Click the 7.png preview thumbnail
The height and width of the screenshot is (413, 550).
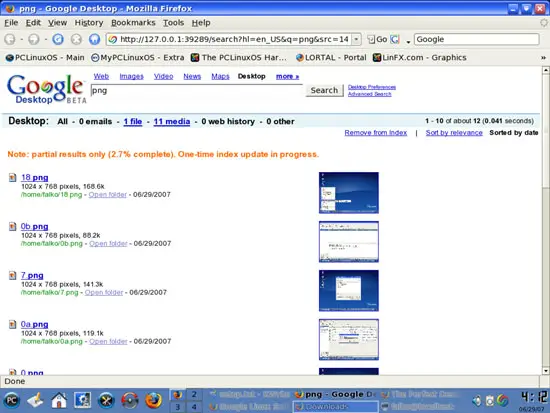(x=349, y=291)
